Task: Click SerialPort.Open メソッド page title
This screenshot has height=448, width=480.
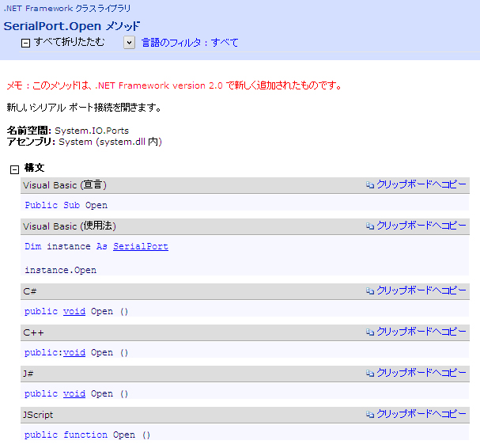Action: (x=72, y=26)
